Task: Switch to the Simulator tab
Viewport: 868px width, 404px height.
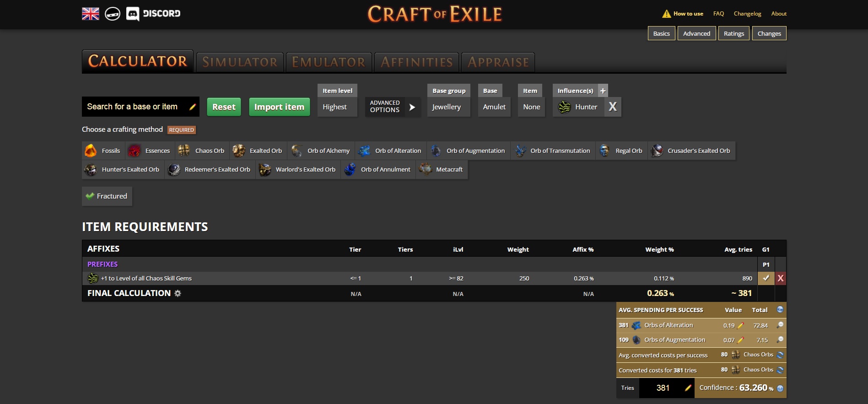Action: 240,62
